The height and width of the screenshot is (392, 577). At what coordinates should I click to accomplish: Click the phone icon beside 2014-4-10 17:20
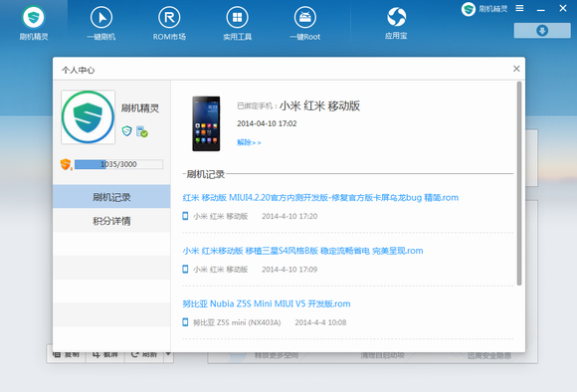185,216
